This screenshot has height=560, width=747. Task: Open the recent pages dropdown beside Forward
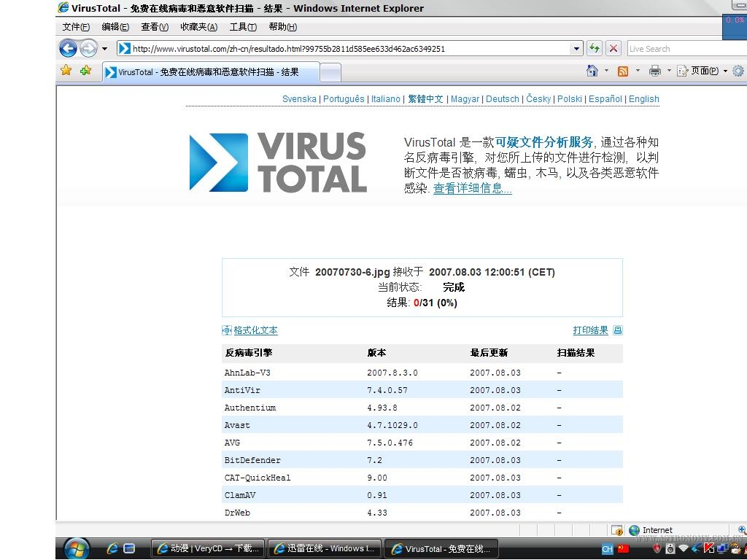105,49
